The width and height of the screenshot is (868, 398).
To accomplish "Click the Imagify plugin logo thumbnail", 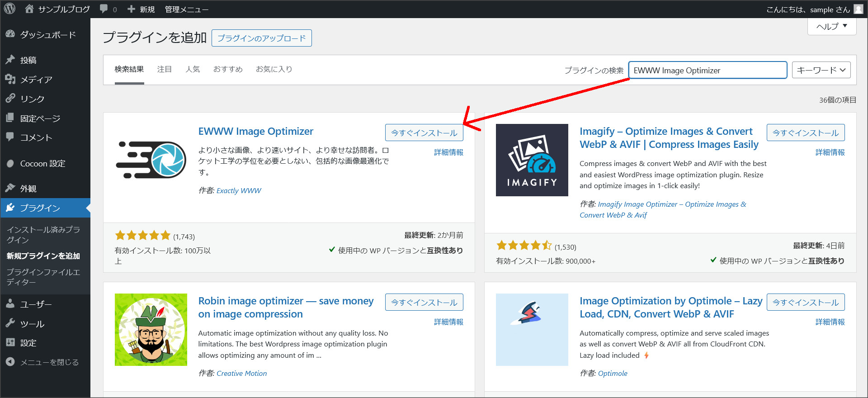I will pyautogui.click(x=532, y=160).
